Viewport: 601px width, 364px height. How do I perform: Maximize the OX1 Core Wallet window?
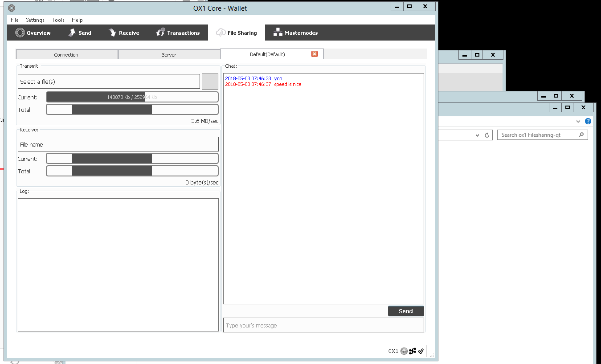pyautogui.click(x=409, y=6)
